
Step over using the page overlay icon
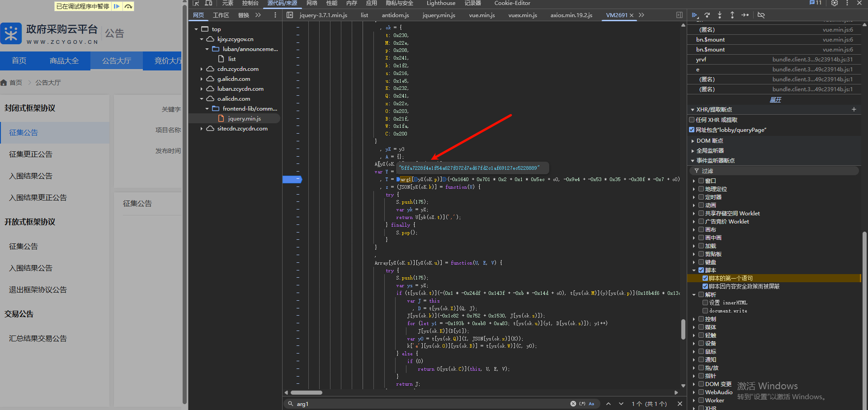128,6
